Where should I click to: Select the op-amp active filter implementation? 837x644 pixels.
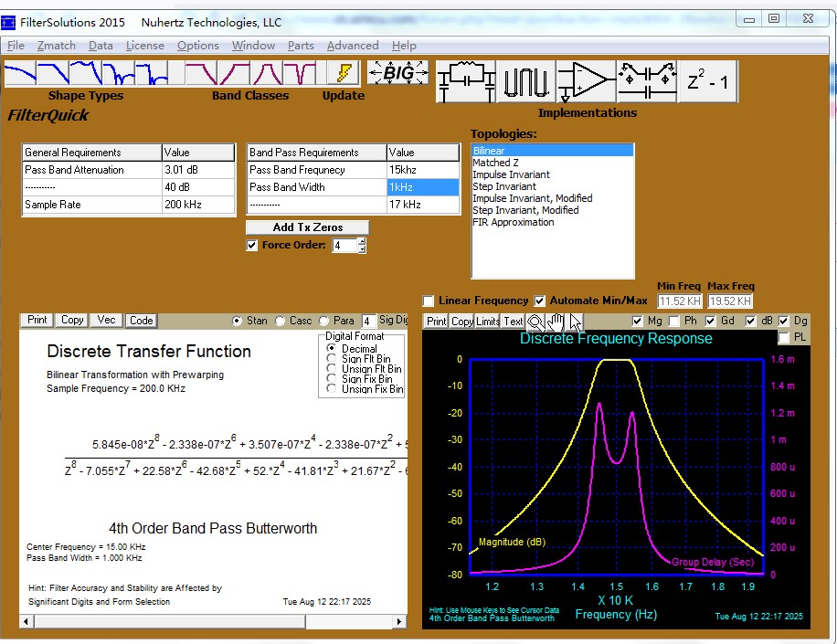pyautogui.click(x=586, y=82)
